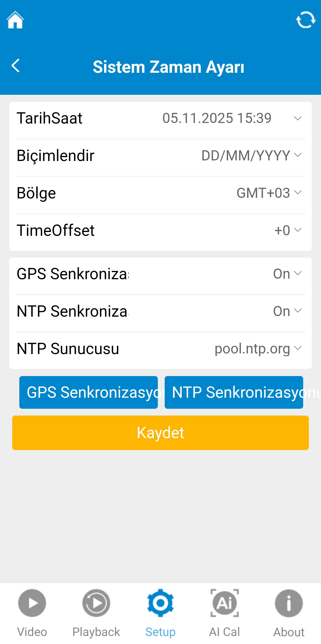Toggle GPS Senkronizasyon On setting
This screenshot has height=644, width=321.
point(287,274)
